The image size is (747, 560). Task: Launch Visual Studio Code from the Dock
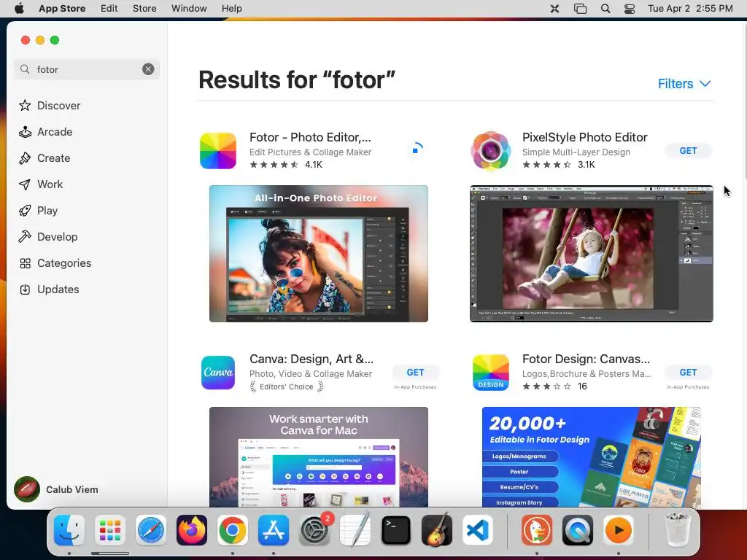point(477,530)
